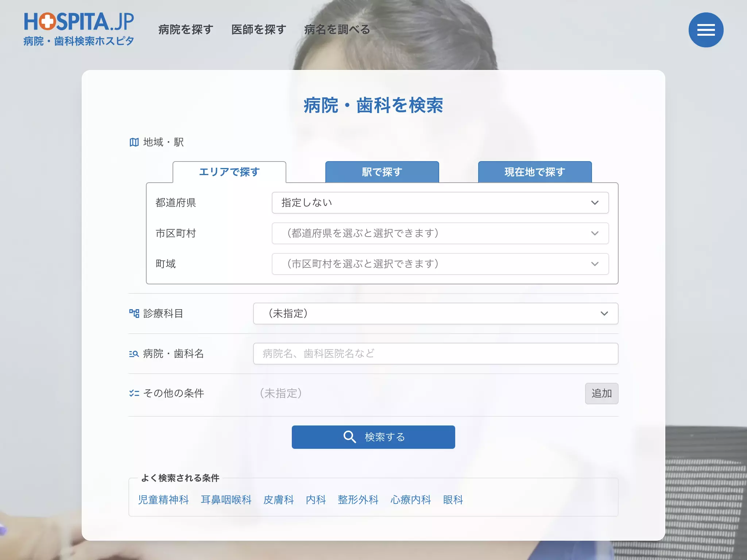The image size is (747, 560).
Task: Click the (未指定) text beside その他の条件
Action: (x=281, y=393)
